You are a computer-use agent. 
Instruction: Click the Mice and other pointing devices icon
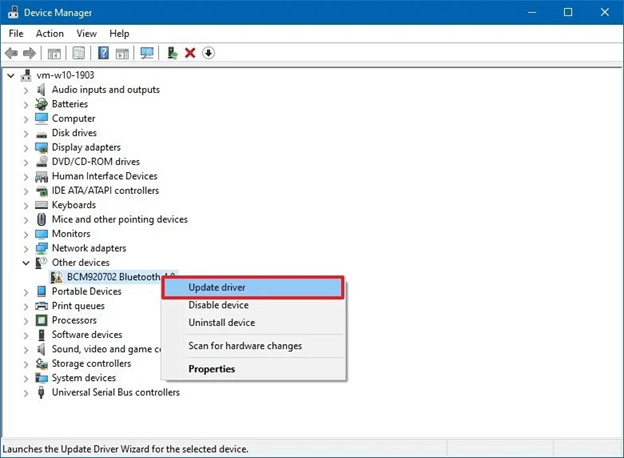[41, 219]
